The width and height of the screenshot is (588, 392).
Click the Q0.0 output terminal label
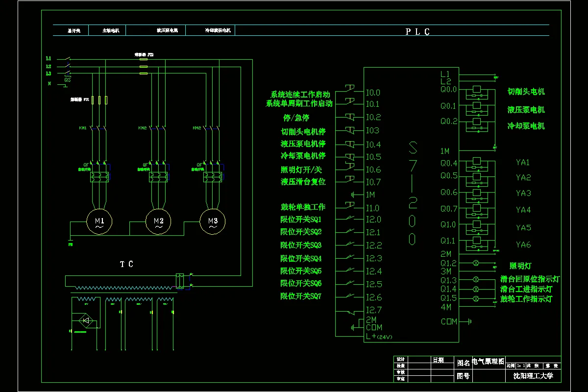pyautogui.click(x=448, y=89)
